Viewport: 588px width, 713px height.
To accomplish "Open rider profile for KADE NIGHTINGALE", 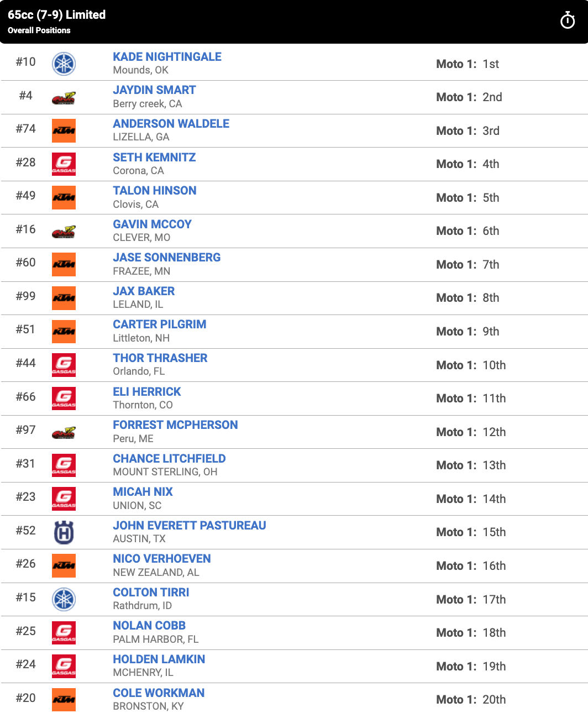I will (x=167, y=56).
